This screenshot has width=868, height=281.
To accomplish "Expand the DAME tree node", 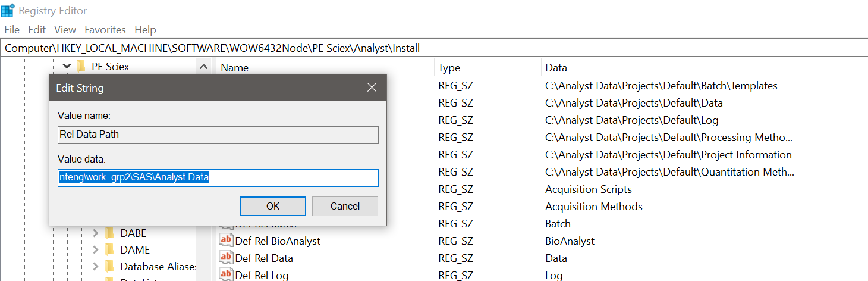I will pos(95,249).
